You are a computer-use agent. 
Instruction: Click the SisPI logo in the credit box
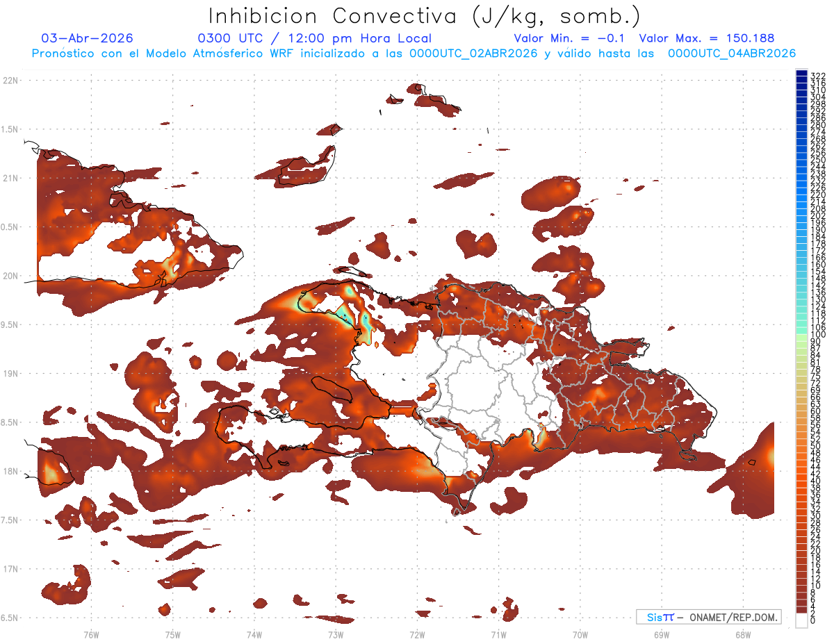click(x=660, y=617)
